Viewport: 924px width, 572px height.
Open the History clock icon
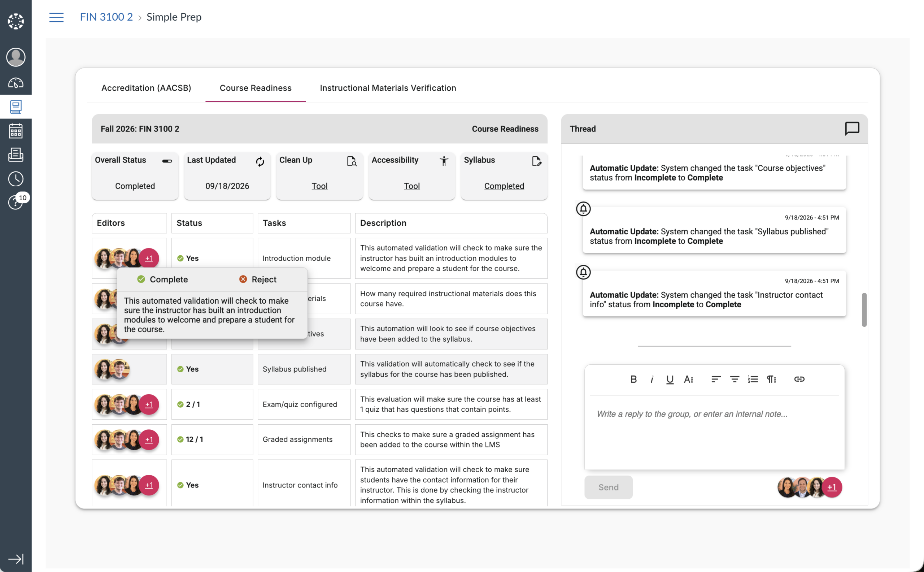pyautogui.click(x=16, y=178)
